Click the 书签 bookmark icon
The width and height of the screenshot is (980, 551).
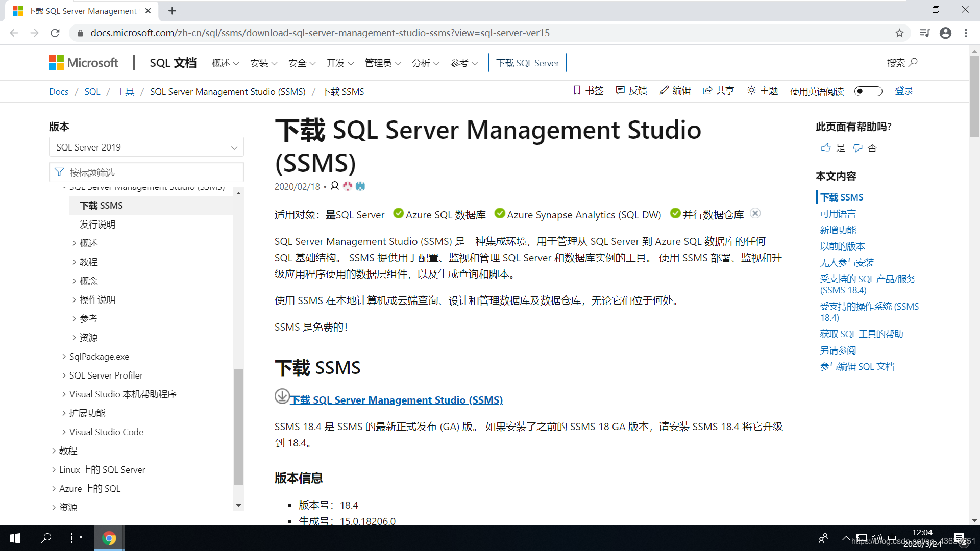point(577,90)
